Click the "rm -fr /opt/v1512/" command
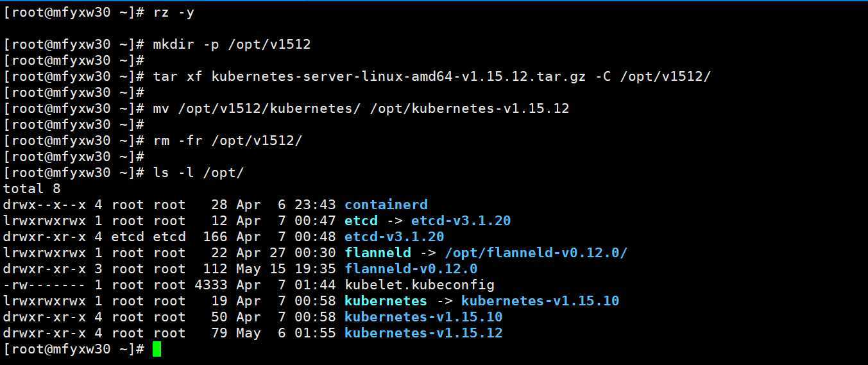 coord(227,140)
